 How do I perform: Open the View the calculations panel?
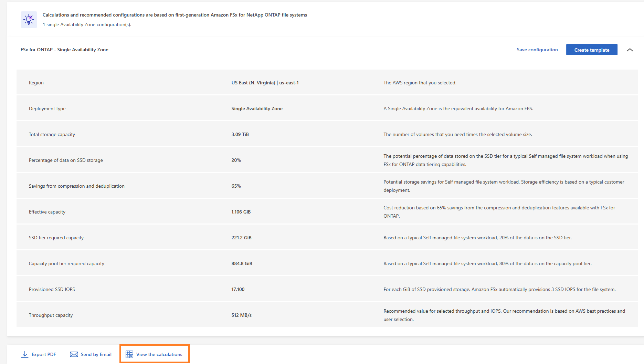[x=159, y=354]
